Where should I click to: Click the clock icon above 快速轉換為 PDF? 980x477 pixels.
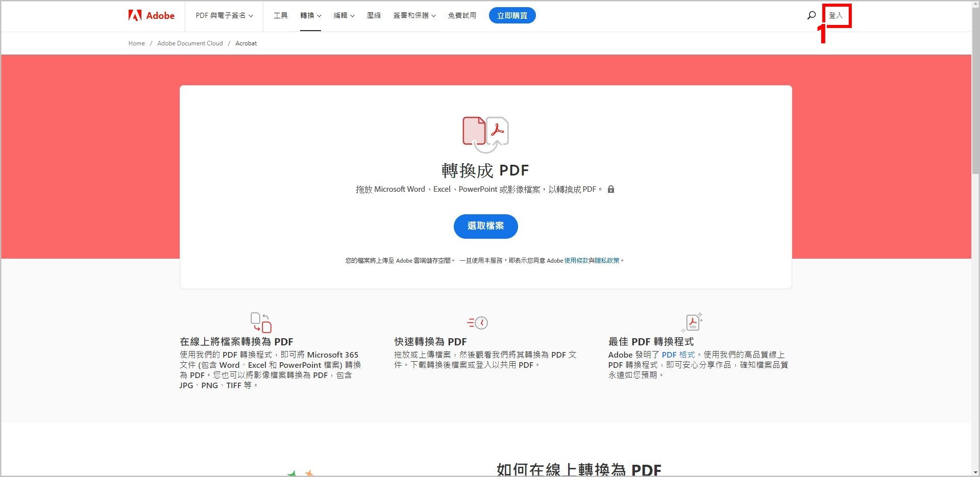tap(478, 322)
